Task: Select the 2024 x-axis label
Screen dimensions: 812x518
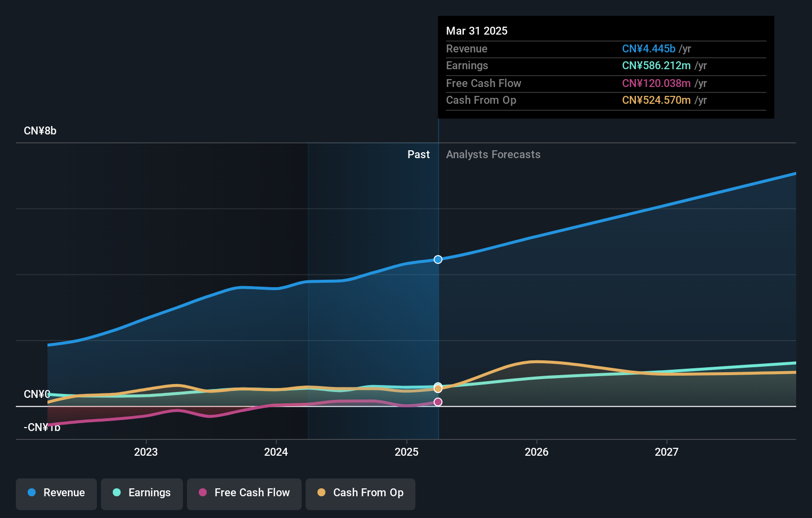Action: pyautogui.click(x=276, y=452)
